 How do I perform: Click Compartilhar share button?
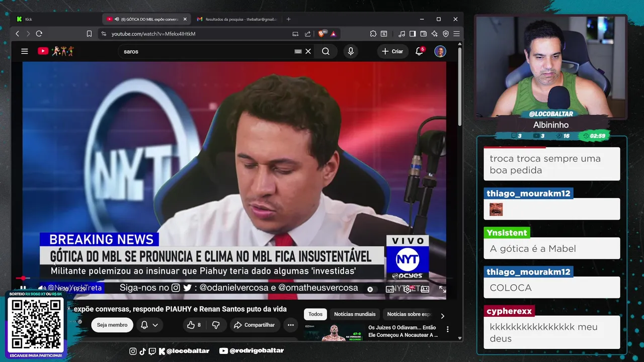point(255,325)
